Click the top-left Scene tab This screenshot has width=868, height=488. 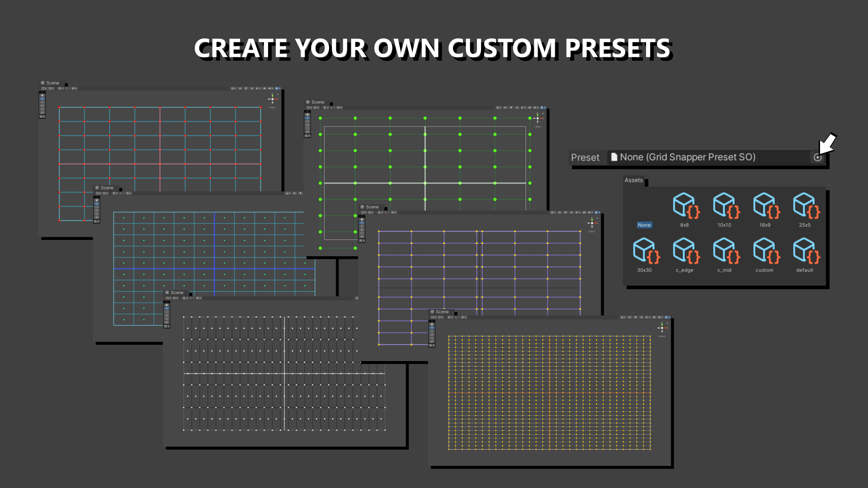51,83
